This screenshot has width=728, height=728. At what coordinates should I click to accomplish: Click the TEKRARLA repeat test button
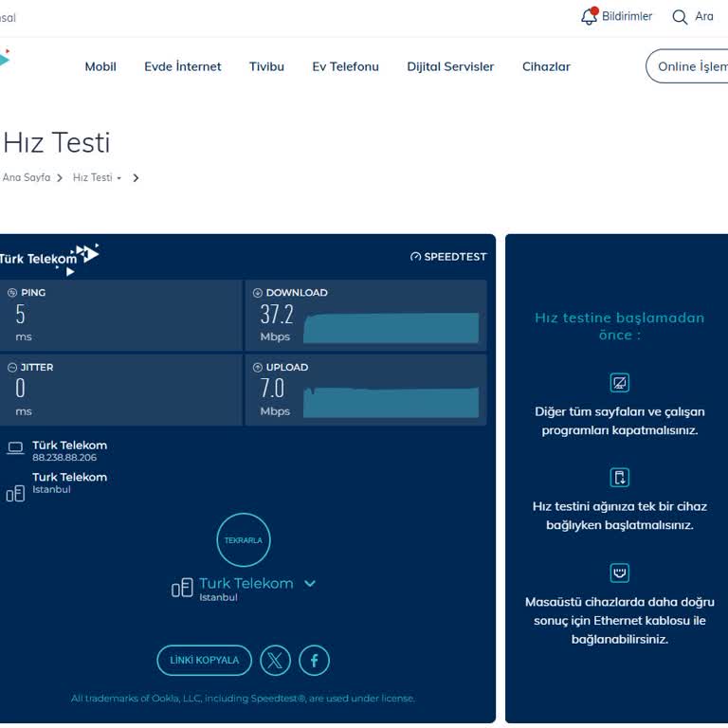244,540
